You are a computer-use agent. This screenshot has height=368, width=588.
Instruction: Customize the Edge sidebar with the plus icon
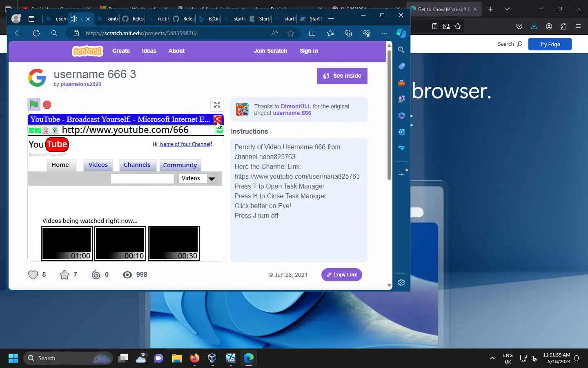401,175
